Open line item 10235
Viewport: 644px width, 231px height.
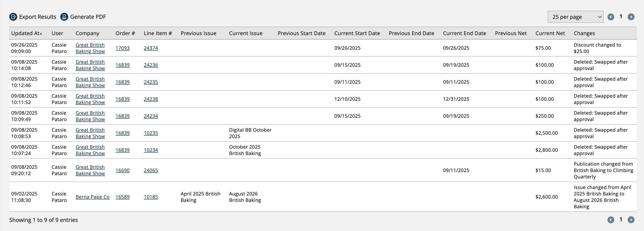pyautogui.click(x=151, y=133)
